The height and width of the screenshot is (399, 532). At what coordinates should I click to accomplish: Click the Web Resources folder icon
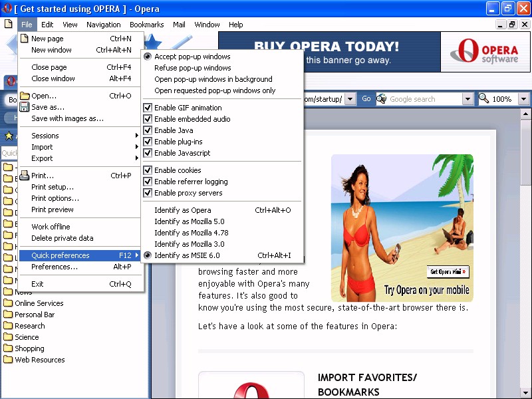coord(8,359)
